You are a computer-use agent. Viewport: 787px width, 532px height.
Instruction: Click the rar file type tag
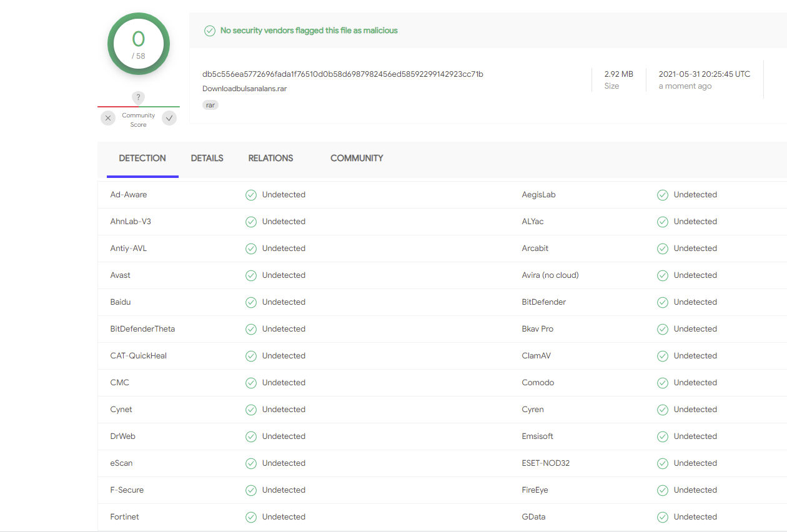click(210, 105)
